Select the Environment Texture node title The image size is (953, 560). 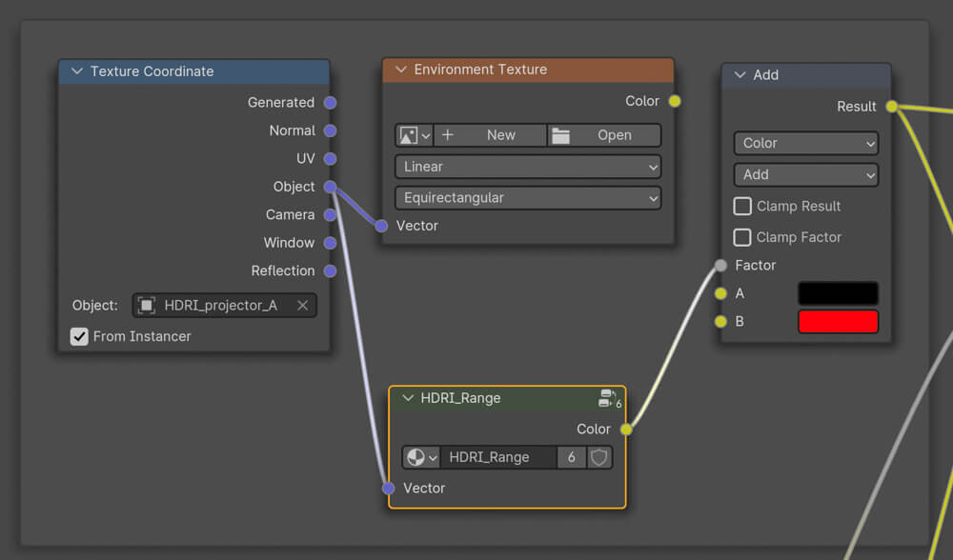tap(480, 70)
